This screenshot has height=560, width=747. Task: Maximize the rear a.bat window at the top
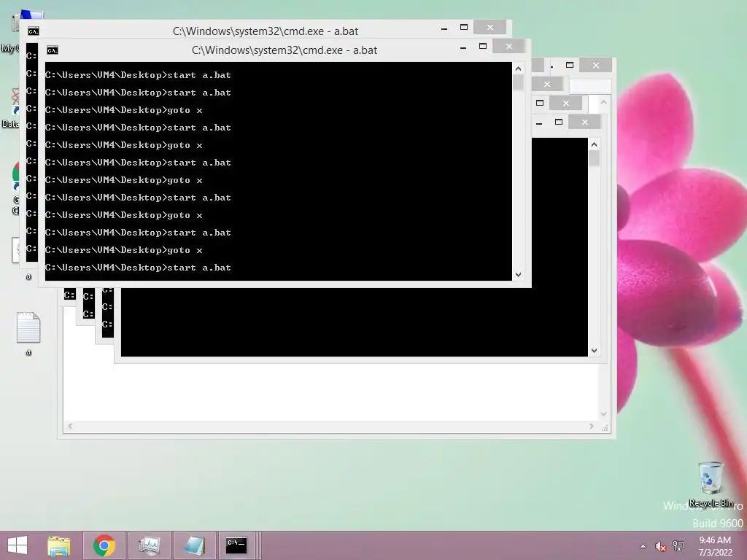[x=463, y=28]
